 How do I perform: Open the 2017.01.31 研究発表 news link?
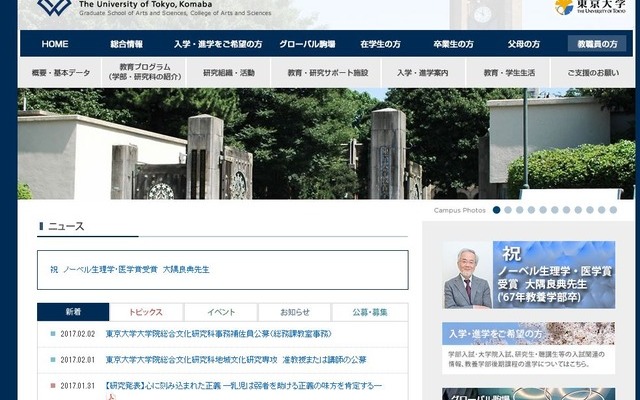click(x=243, y=386)
